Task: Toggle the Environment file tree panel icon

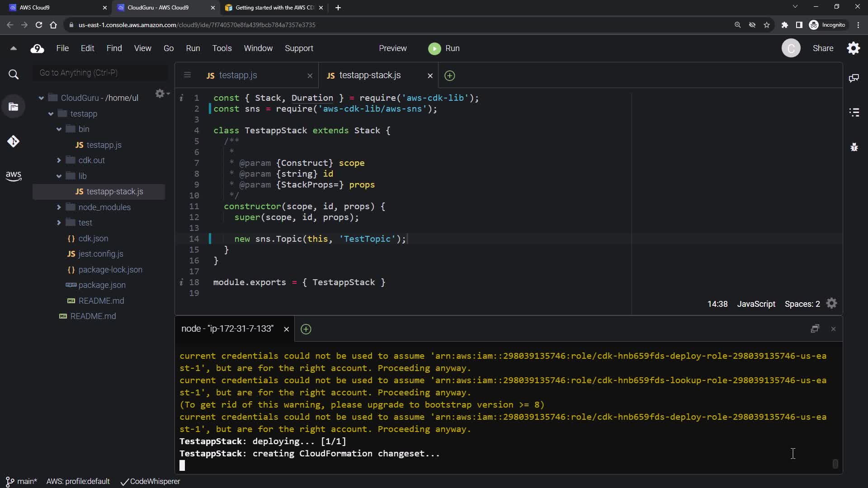Action: (14, 107)
